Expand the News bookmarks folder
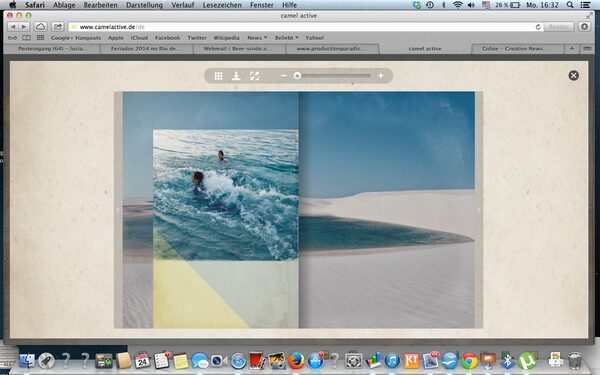 point(257,38)
